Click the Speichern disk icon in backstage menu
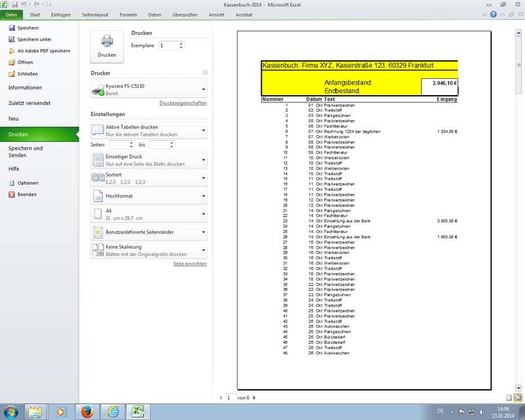The image size is (525, 420). (x=11, y=28)
